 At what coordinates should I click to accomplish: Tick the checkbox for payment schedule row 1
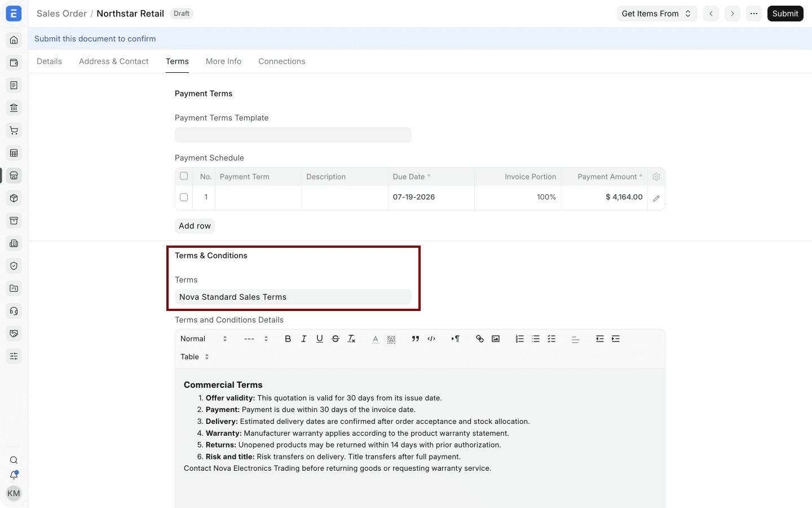point(184,198)
